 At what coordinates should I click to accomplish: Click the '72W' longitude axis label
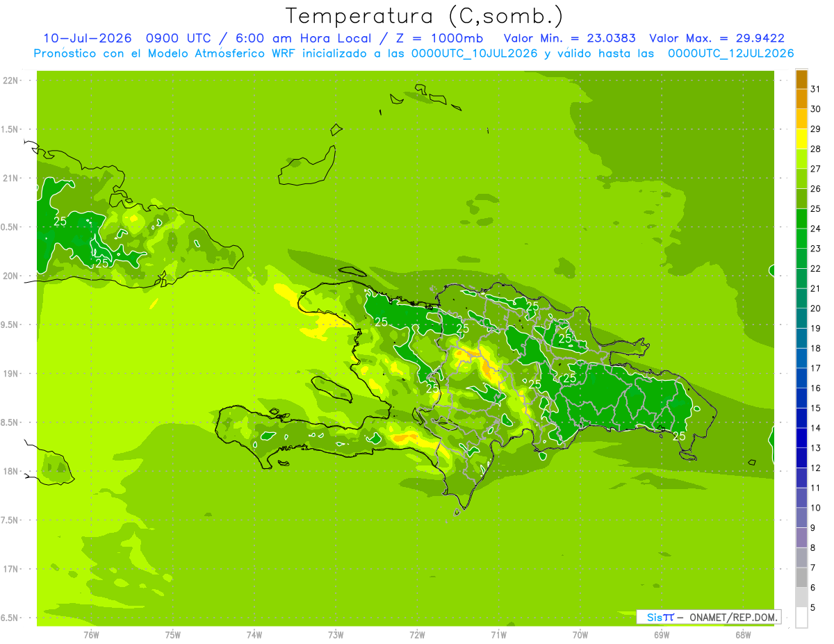pos(417,635)
